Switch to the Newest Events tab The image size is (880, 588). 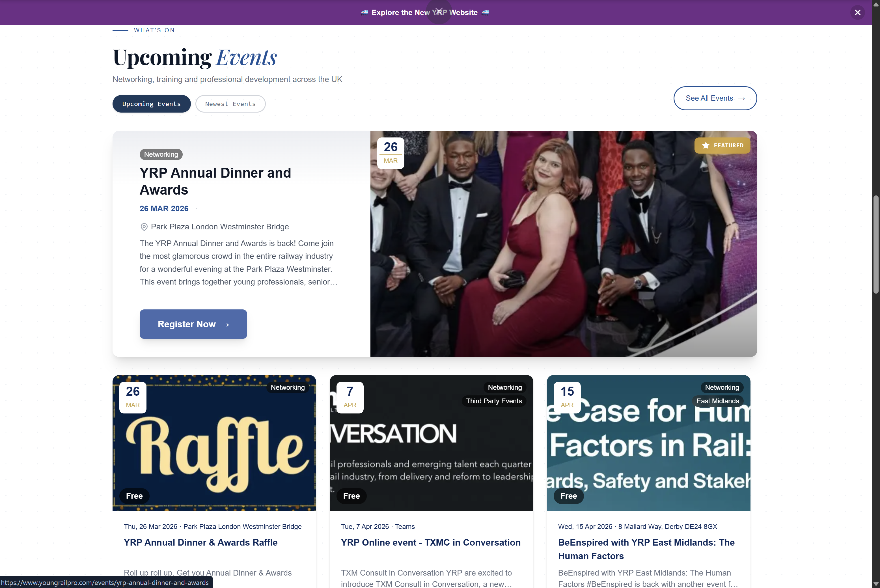(230, 104)
